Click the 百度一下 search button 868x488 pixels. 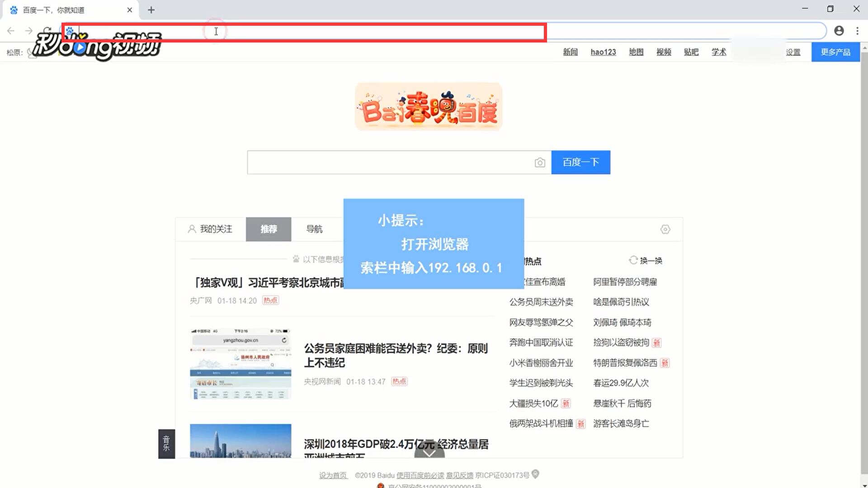click(x=580, y=162)
